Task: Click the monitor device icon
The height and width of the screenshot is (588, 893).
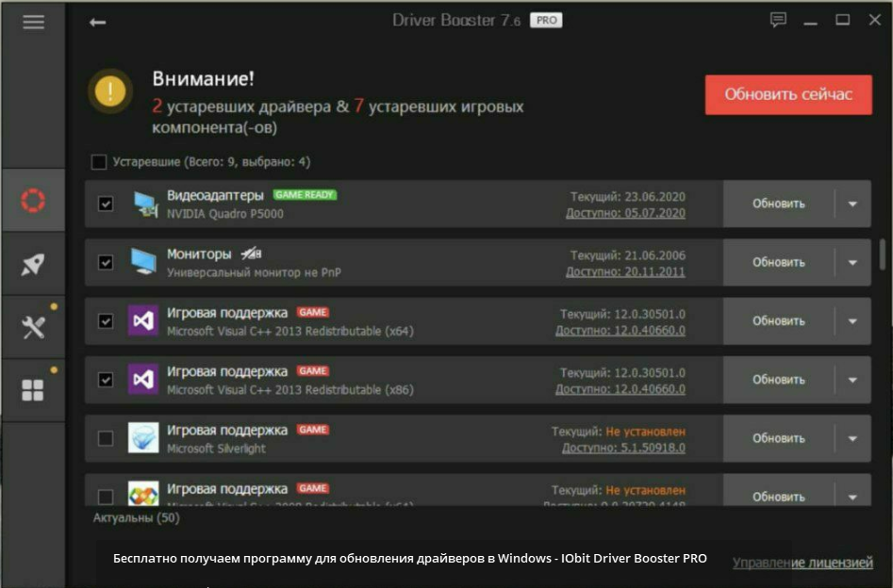Action: [143, 262]
